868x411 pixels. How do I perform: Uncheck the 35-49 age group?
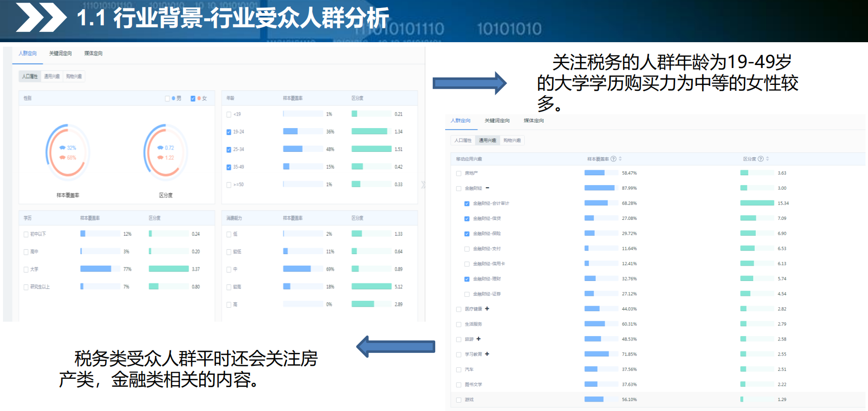coord(229,167)
